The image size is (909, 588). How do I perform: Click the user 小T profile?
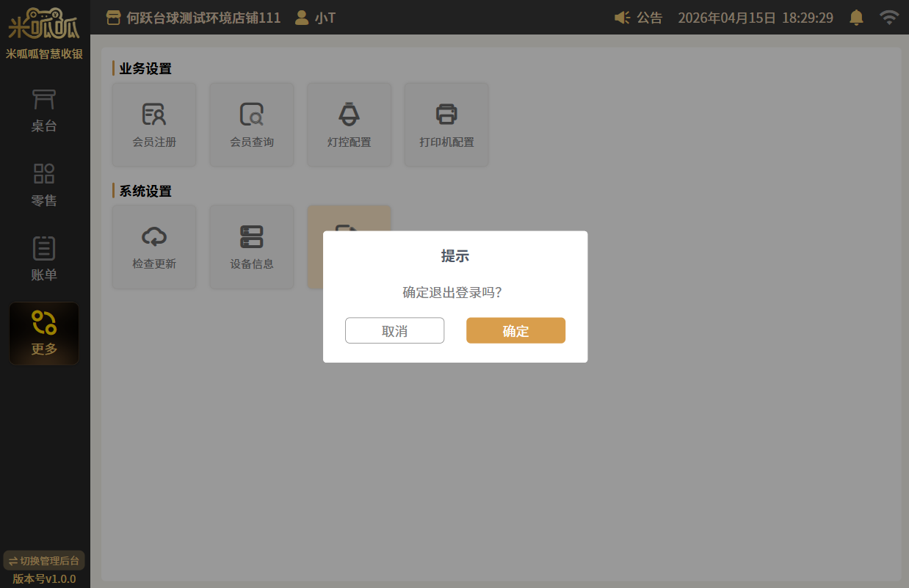coord(315,18)
